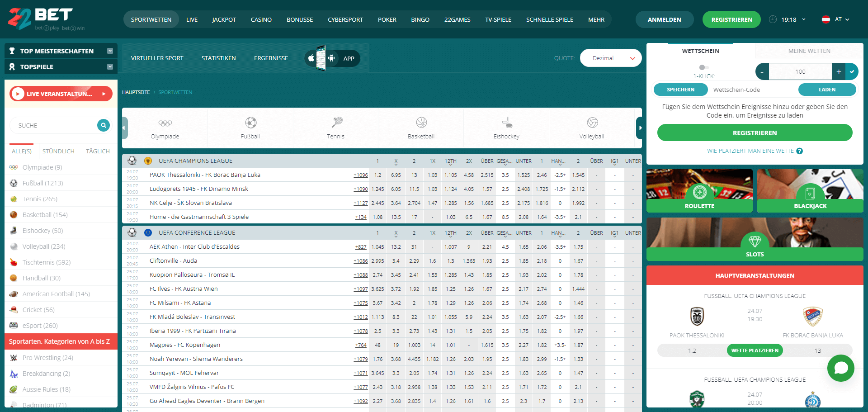Viewport: 868px width, 412px height.
Task: Select the Stündlich filter tab
Action: [58, 151]
